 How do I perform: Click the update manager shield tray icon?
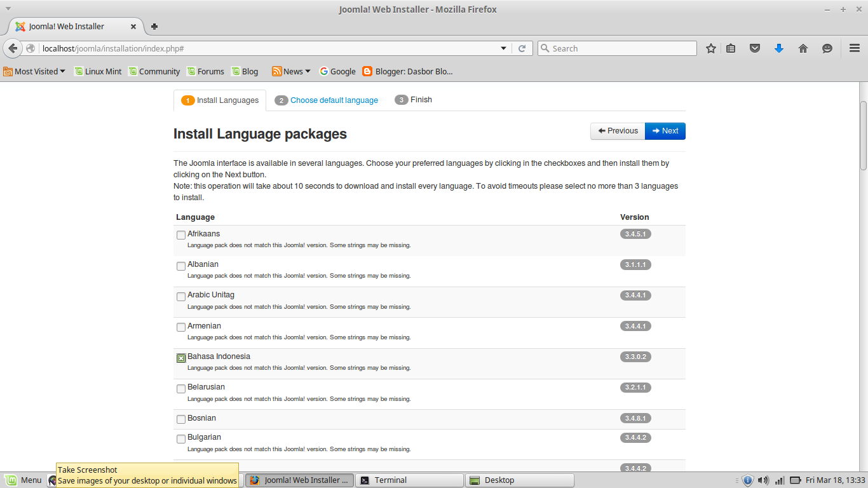pos(748,480)
